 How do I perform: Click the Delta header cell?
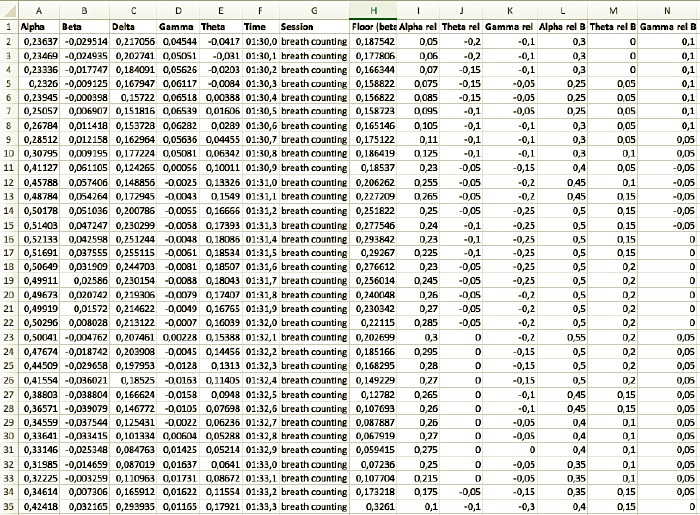click(x=133, y=27)
